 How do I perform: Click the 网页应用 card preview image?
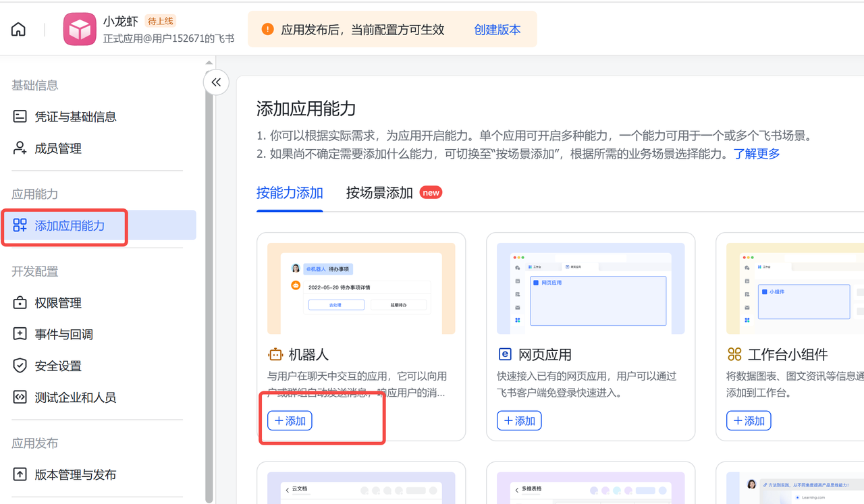click(591, 289)
